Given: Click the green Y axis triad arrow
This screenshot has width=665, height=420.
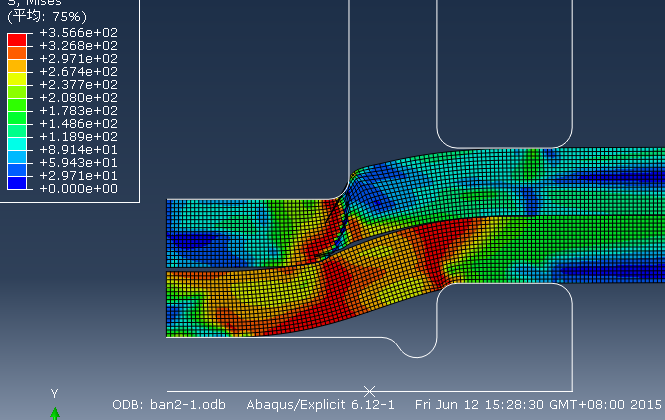Looking at the screenshot, I should tap(55, 414).
